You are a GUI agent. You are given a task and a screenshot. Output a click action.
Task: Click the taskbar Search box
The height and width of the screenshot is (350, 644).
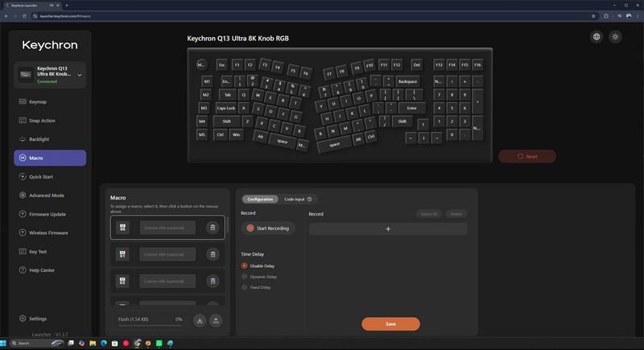coord(38,343)
